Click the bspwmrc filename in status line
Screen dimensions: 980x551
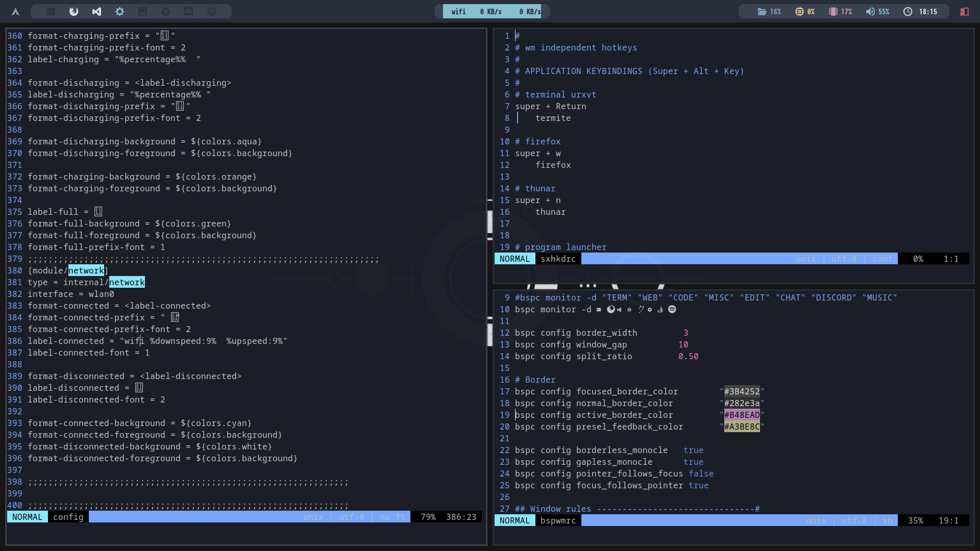(x=558, y=520)
